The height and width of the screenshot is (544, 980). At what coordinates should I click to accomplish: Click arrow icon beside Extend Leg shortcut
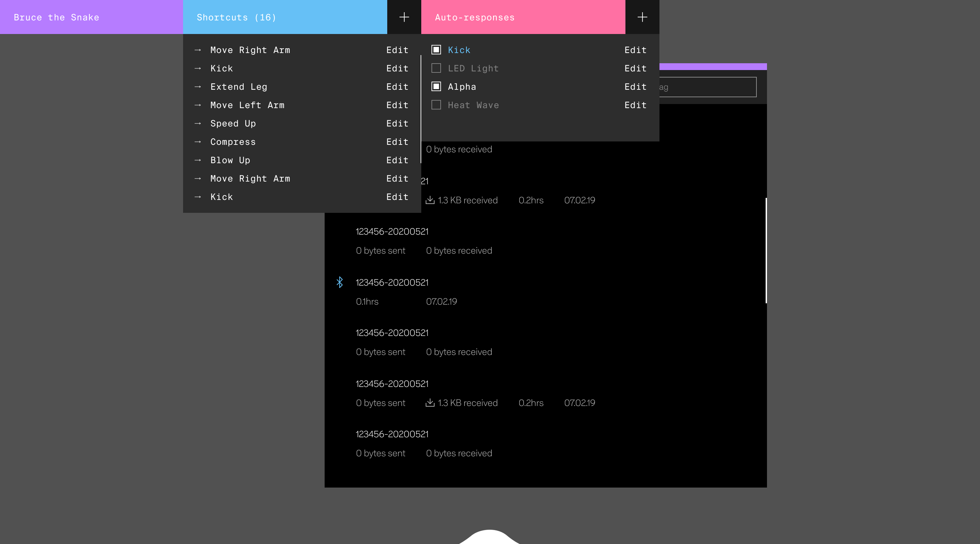(x=197, y=87)
